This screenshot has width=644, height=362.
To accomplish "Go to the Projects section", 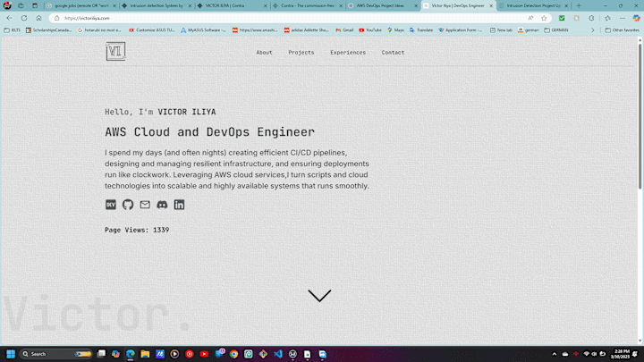I will [301, 53].
